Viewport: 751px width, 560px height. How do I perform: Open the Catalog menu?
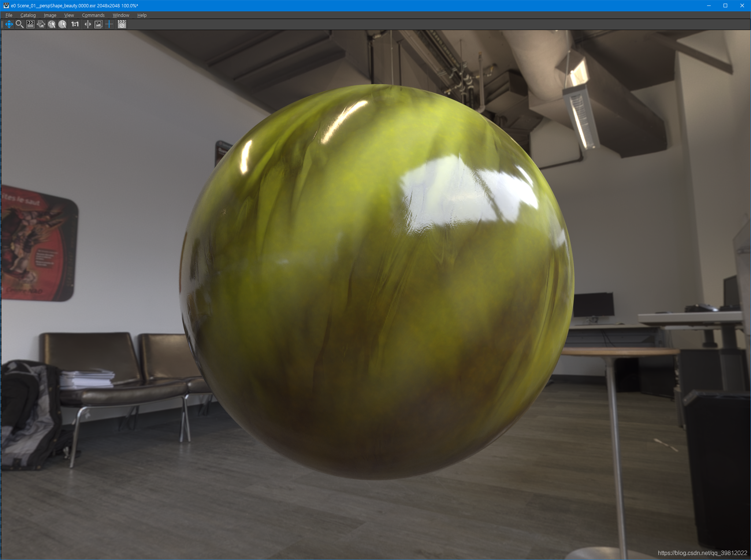pyautogui.click(x=28, y=15)
